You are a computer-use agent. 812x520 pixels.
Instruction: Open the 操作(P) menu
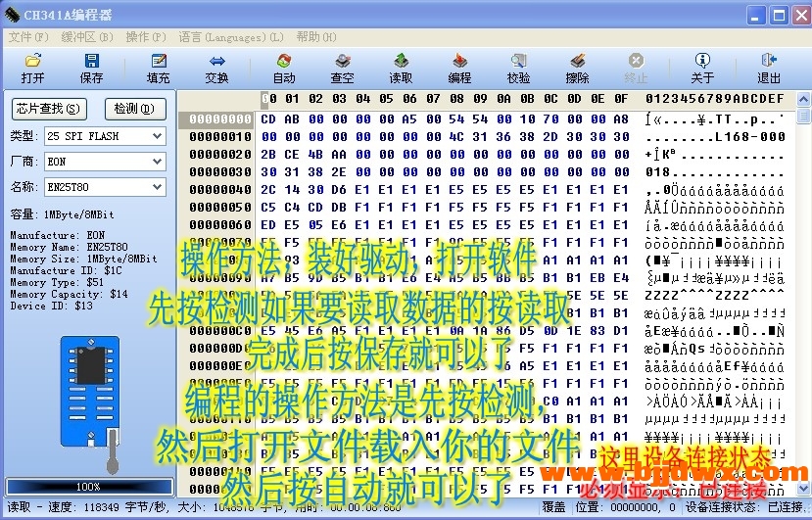coord(145,37)
